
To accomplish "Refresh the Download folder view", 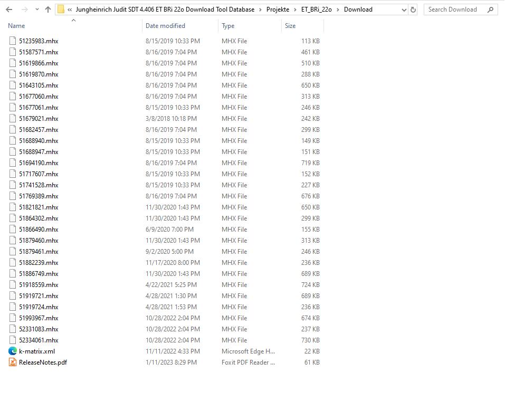I will click(413, 9).
